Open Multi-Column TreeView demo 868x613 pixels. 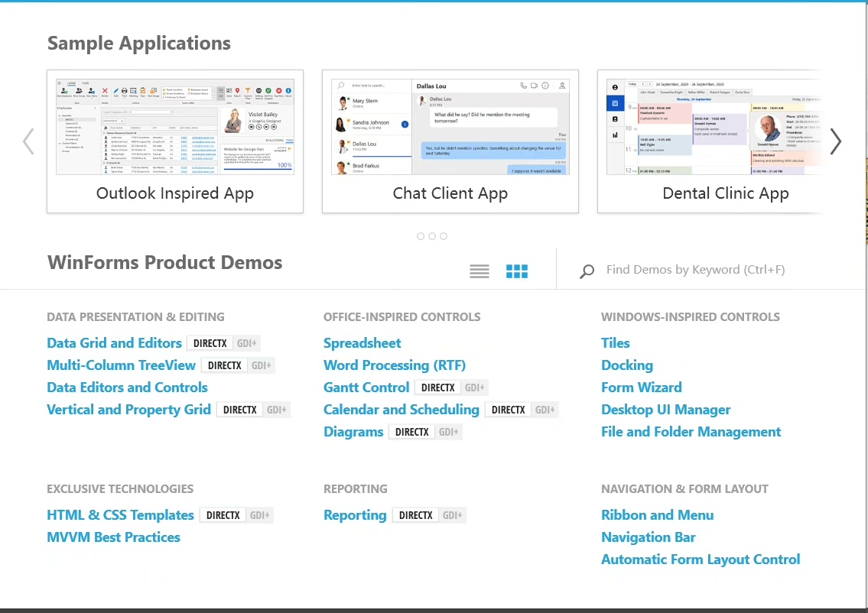pos(122,365)
